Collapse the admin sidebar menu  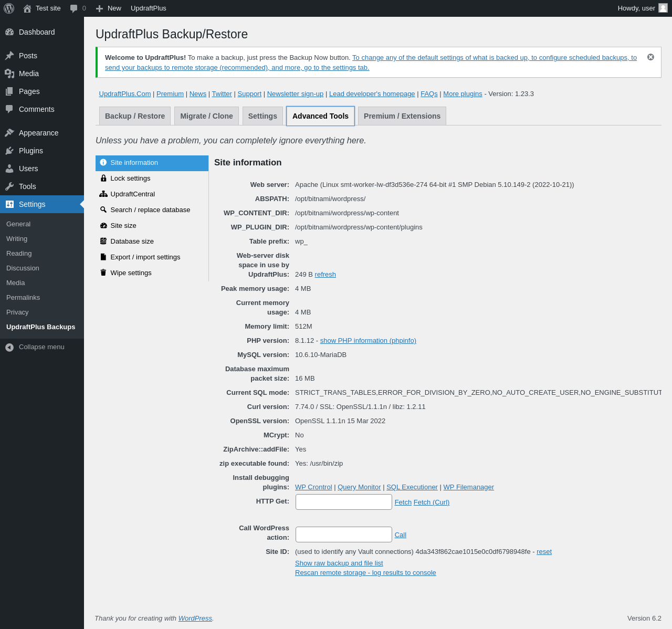coord(42,347)
